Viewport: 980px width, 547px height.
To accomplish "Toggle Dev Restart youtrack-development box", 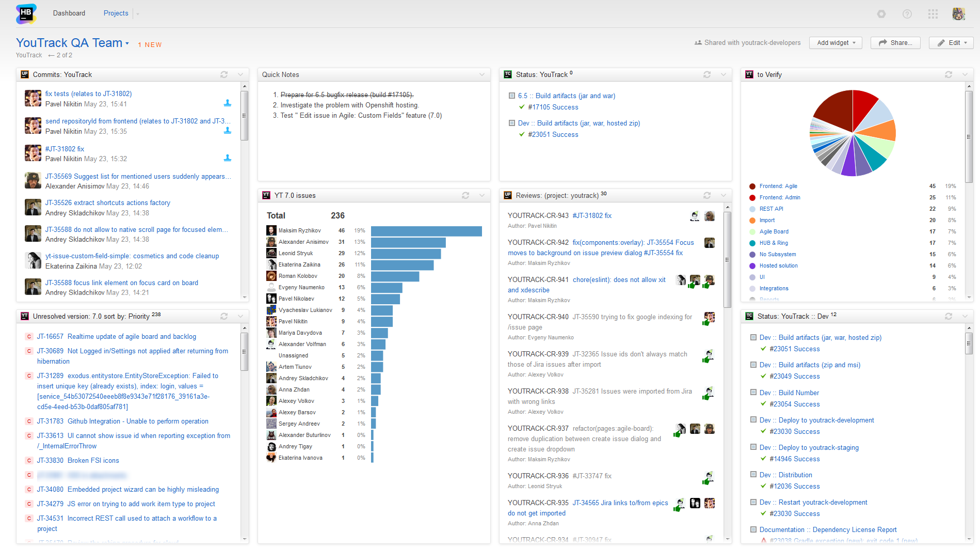I will point(753,502).
